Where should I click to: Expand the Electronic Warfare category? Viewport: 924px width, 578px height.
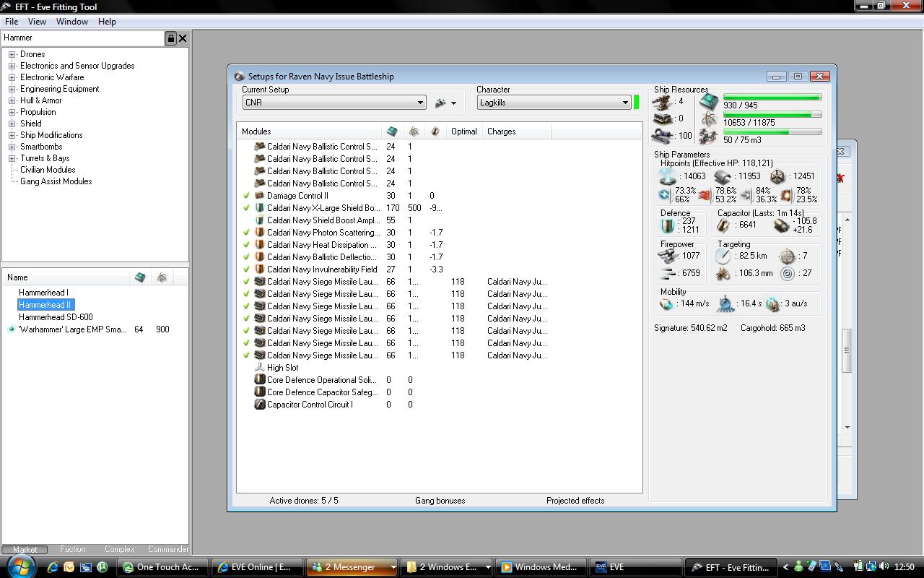[x=12, y=77]
